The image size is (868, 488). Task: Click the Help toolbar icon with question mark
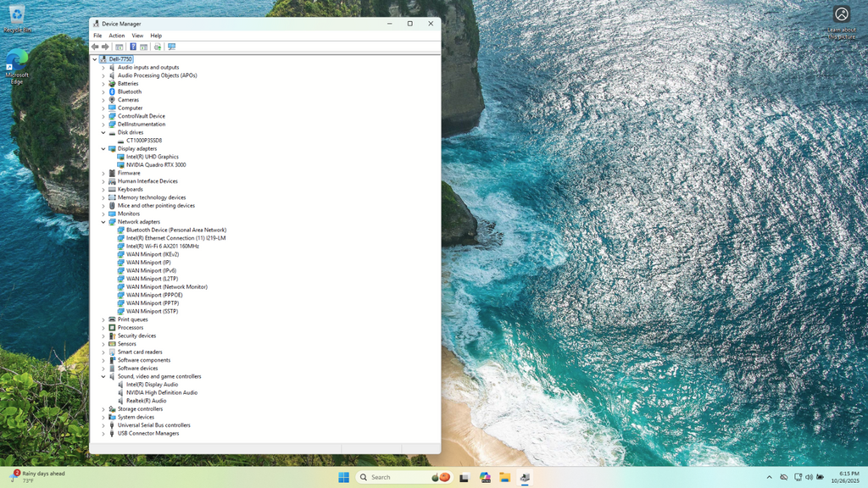(x=132, y=47)
